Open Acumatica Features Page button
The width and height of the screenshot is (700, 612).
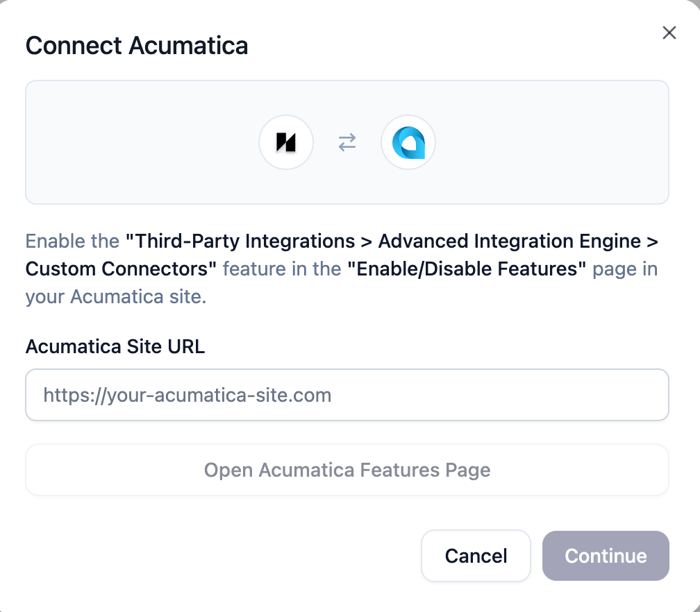coord(347,470)
